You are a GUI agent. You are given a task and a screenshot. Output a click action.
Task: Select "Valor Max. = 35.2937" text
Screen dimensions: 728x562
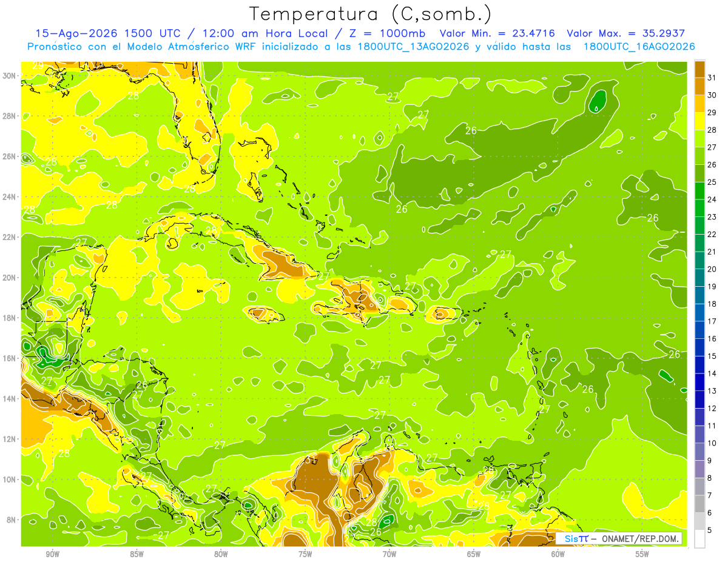click(625, 33)
